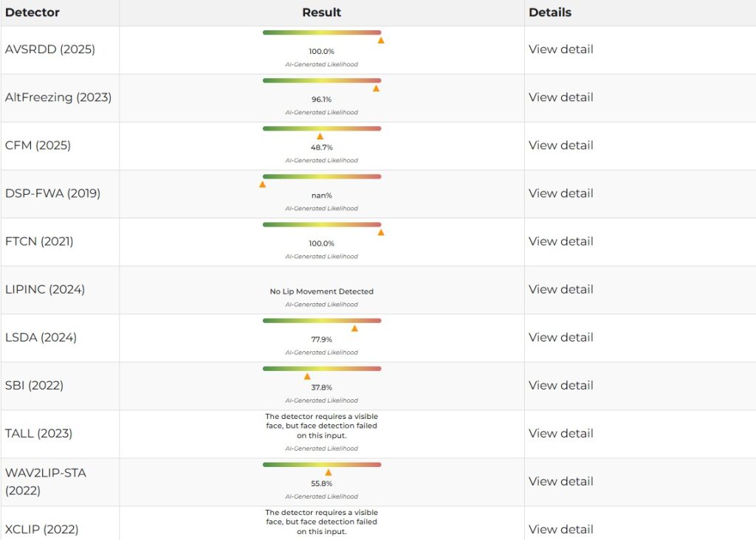This screenshot has width=756, height=540.
Task: Click the AVSRDD likelihood gradient bar
Action: tap(322, 32)
